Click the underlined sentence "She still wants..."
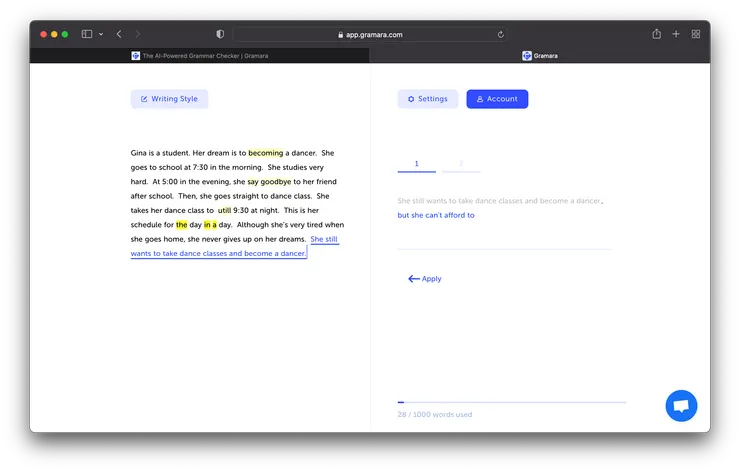 [219, 253]
